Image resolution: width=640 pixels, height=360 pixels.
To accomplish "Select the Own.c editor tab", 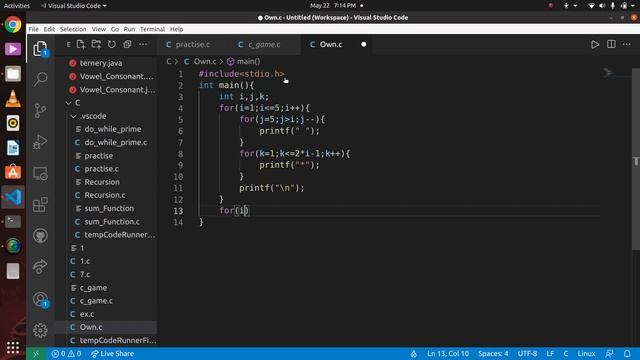I will coord(331,44).
